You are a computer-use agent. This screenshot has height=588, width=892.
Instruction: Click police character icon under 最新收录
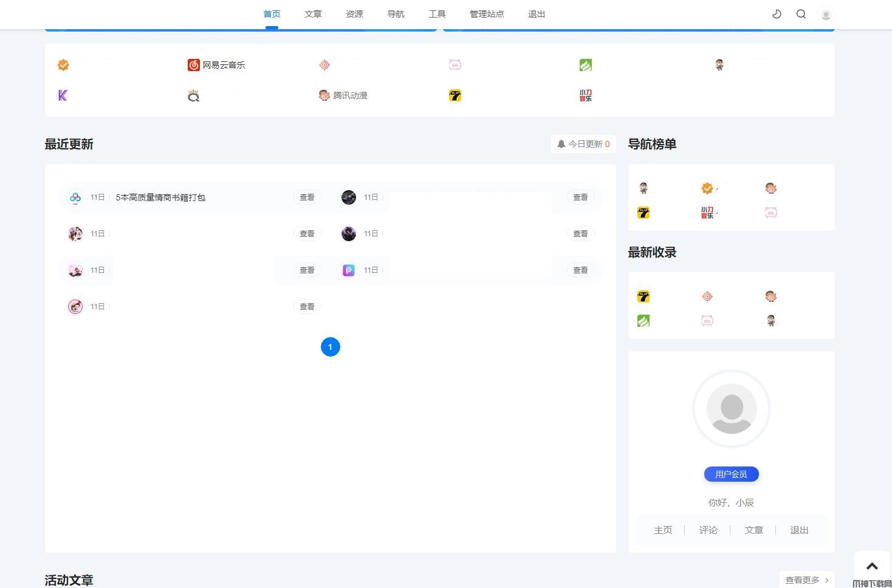[771, 321]
